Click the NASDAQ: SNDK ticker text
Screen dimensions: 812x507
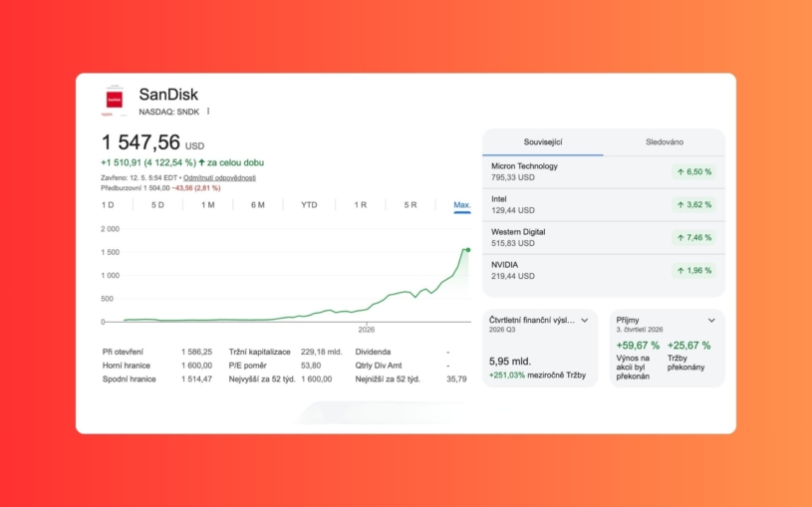[168, 112]
